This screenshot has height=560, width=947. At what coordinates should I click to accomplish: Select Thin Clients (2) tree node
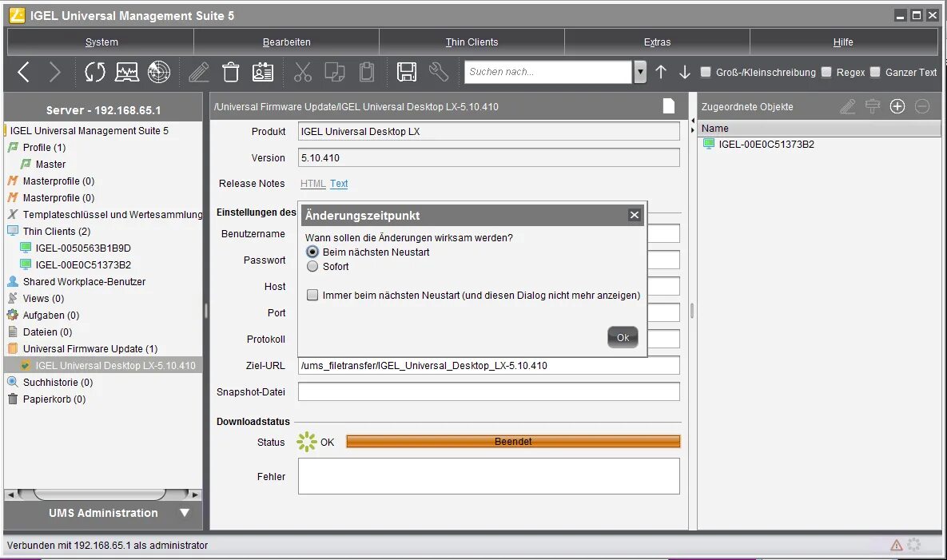point(57,231)
